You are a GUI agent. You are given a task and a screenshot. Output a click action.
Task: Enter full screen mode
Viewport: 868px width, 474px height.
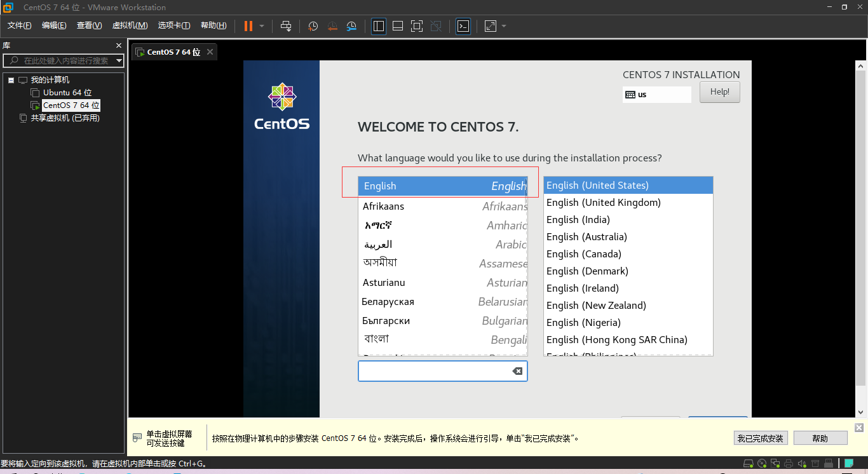417,26
